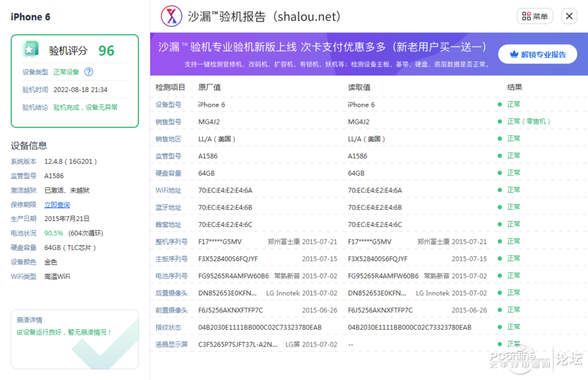588x380 pixels.
Task: Click factory mainboard serial F3X528400S6FQJYF
Action: (228, 259)
